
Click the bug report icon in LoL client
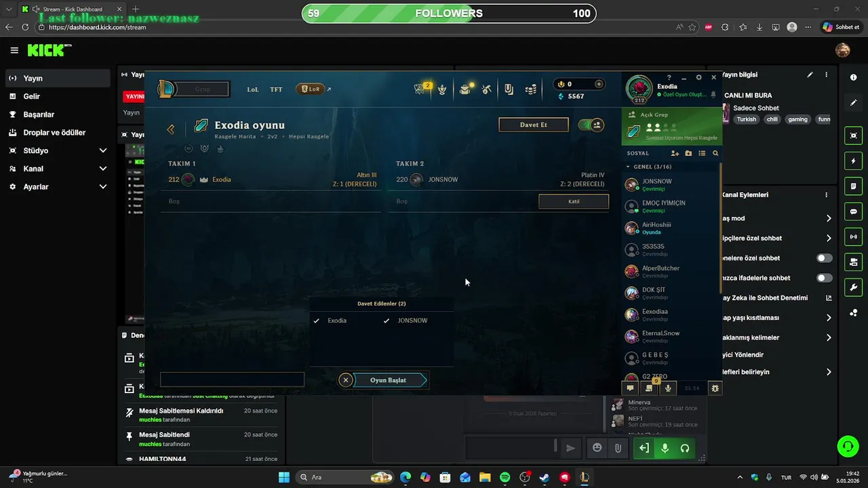(x=715, y=388)
